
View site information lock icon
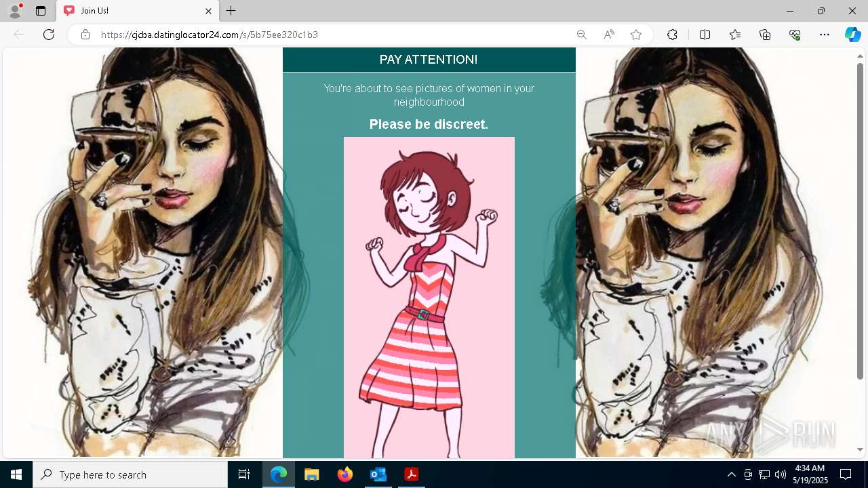(85, 35)
